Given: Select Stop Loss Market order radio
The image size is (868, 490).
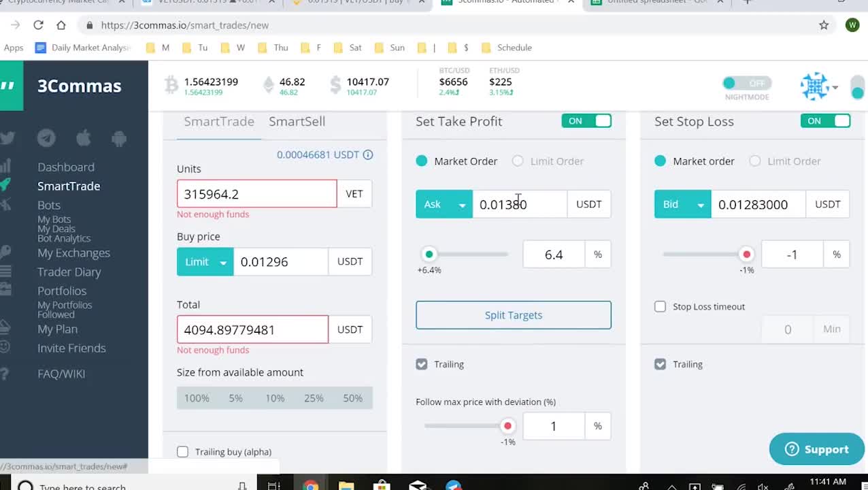Looking at the screenshot, I should (x=660, y=161).
